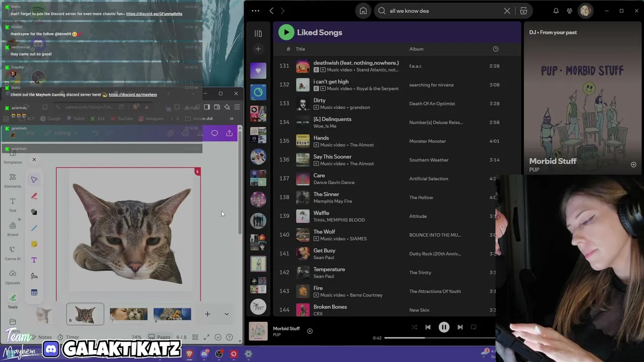Viewport: 644px width, 362px height.
Task: Open the Southern Weather album link
Action: 429,160
